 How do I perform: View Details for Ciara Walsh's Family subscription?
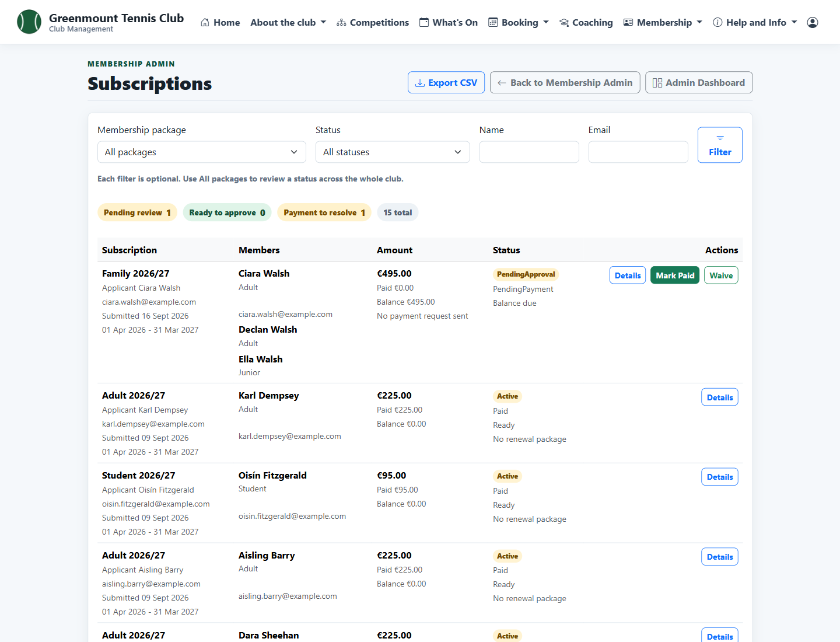[628, 275]
